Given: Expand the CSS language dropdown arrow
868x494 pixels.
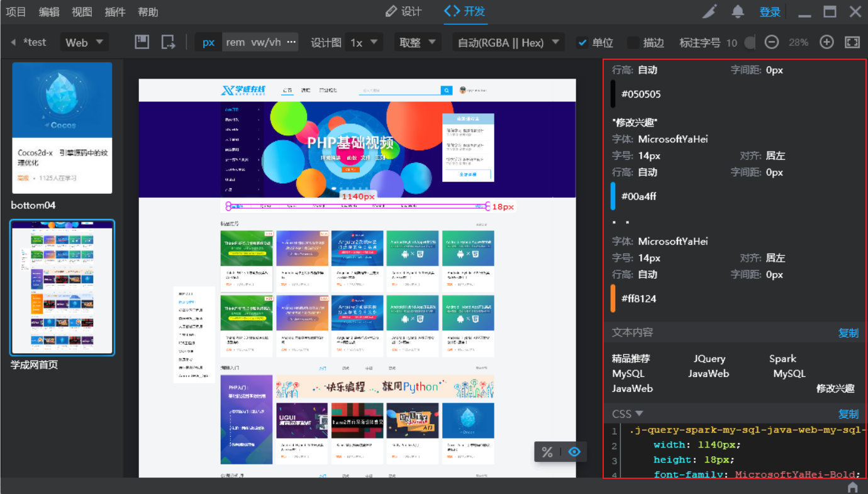Looking at the screenshot, I should pyautogui.click(x=640, y=413).
